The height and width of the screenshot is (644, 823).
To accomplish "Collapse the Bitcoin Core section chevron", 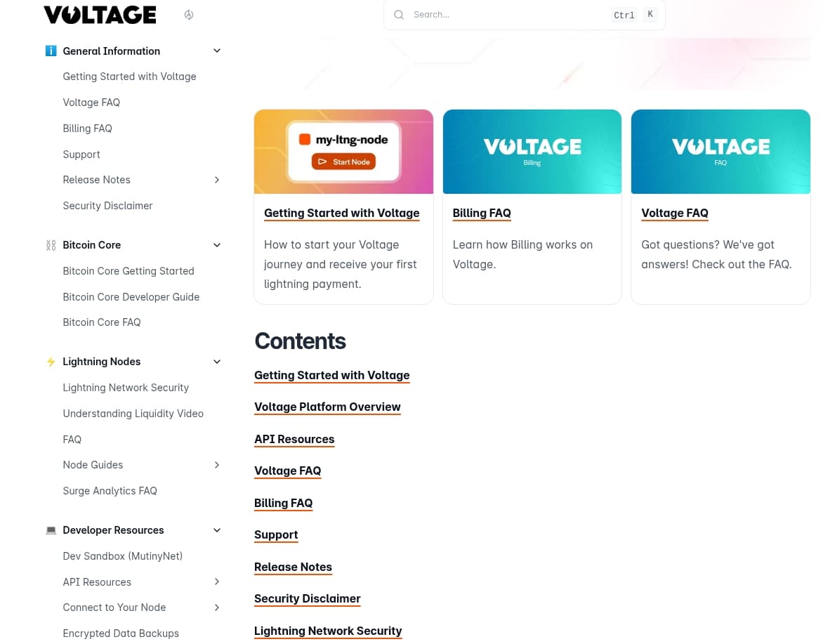I will click(217, 245).
